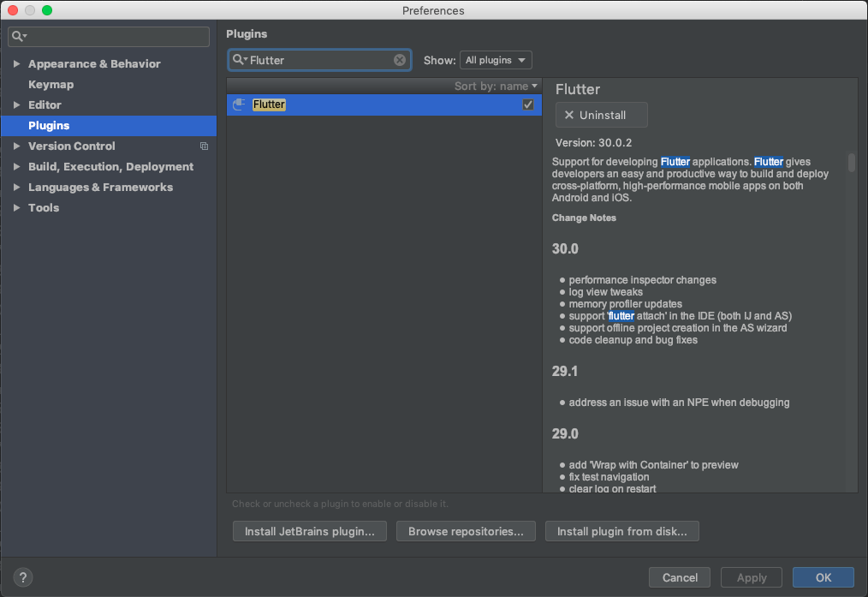Click the Change Notes heading

tap(584, 218)
